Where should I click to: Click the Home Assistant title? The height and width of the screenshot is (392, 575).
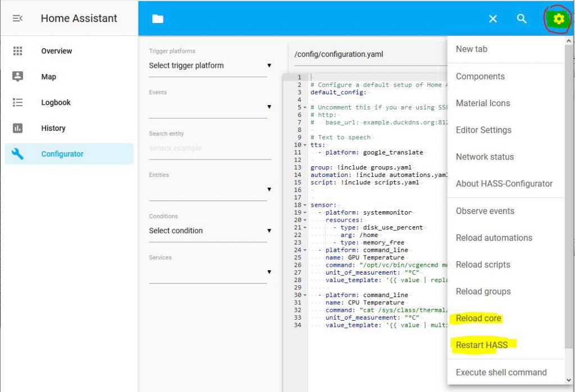pos(79,19)
